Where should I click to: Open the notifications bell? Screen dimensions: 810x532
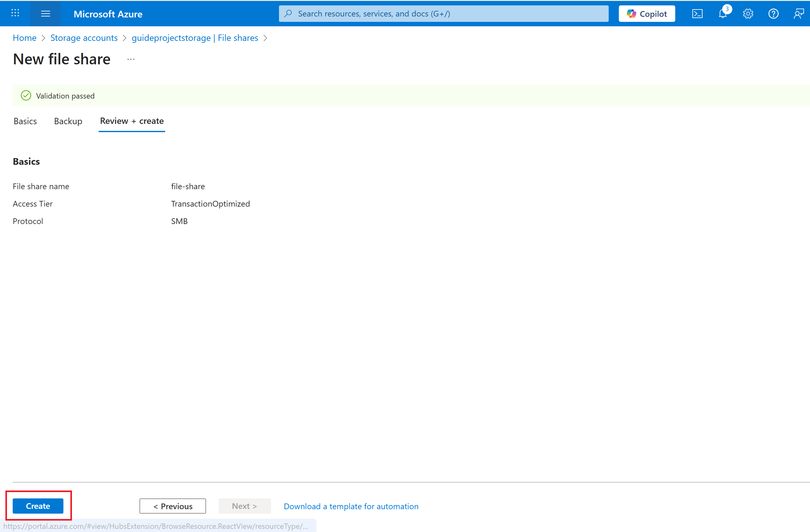pyautogui.click(x=722, y=14)
